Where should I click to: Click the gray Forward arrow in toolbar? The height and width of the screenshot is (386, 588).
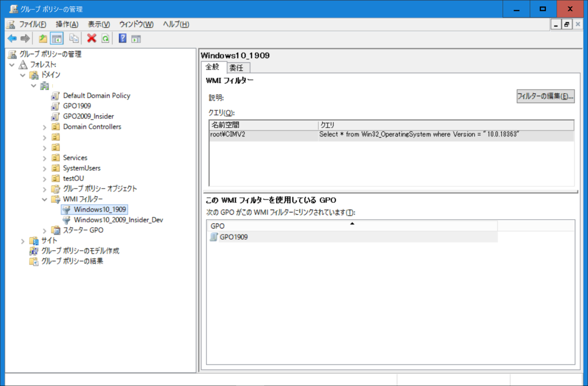pos(25,39)
